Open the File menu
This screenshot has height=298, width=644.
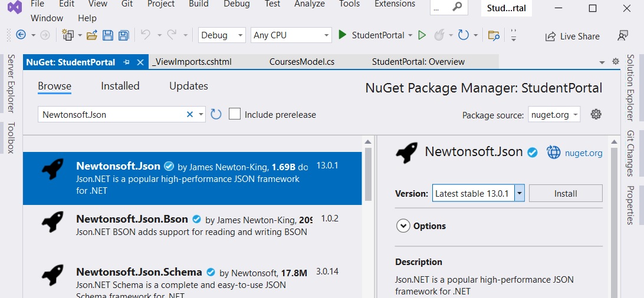tap(37, 4)
